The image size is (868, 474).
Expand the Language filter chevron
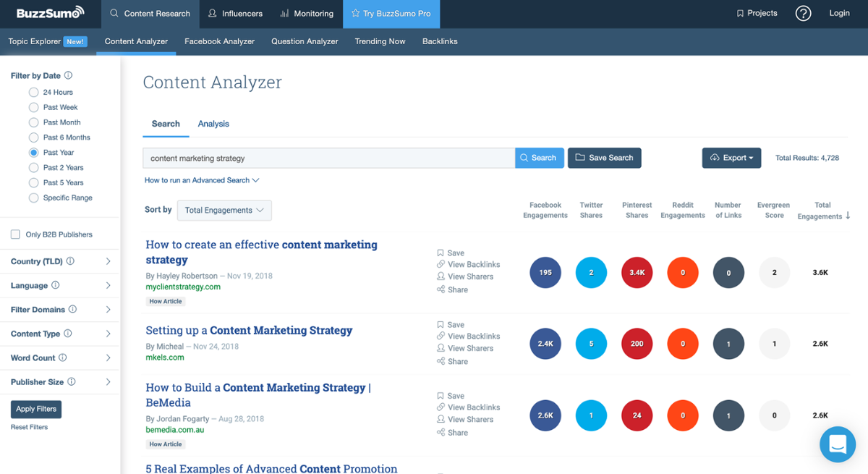coord(108,285)
